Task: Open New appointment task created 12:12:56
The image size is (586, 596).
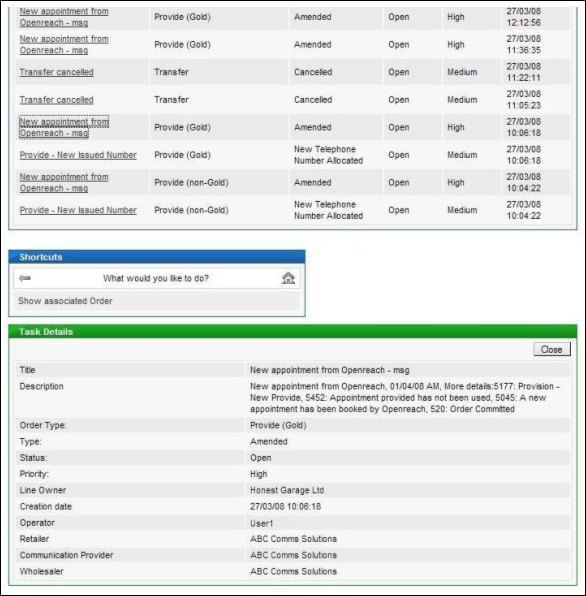Action: (64, 17)
